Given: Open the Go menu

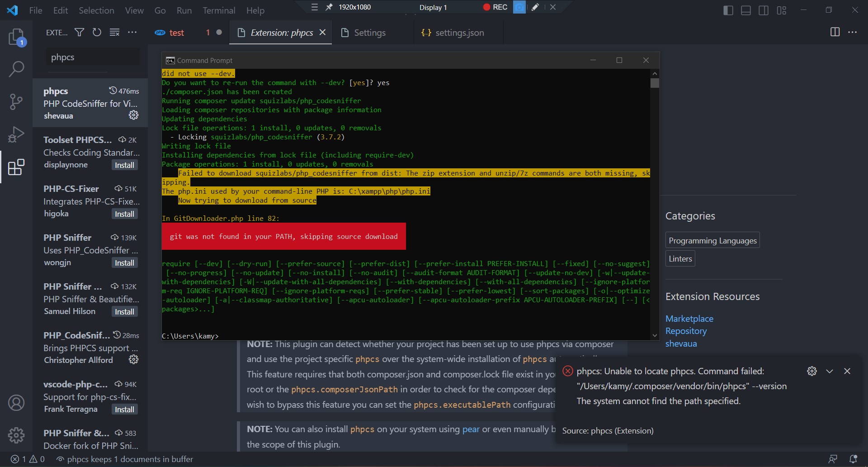Looking at the screenshot, I should 160,10.
